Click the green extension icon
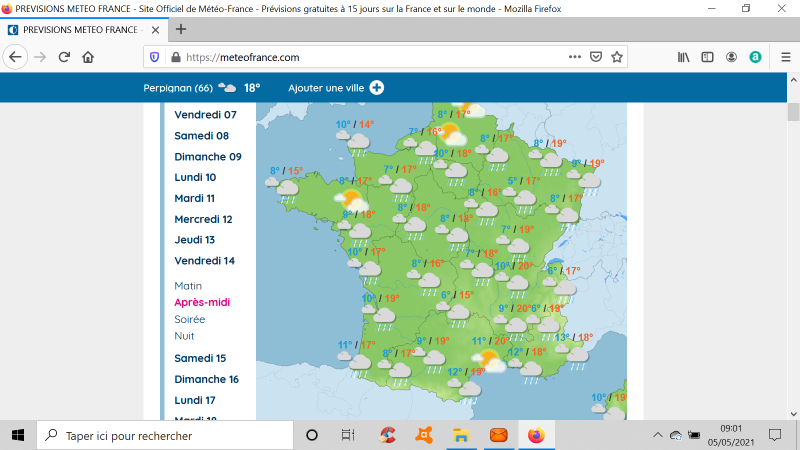800x450 pixels. point(755,57)
